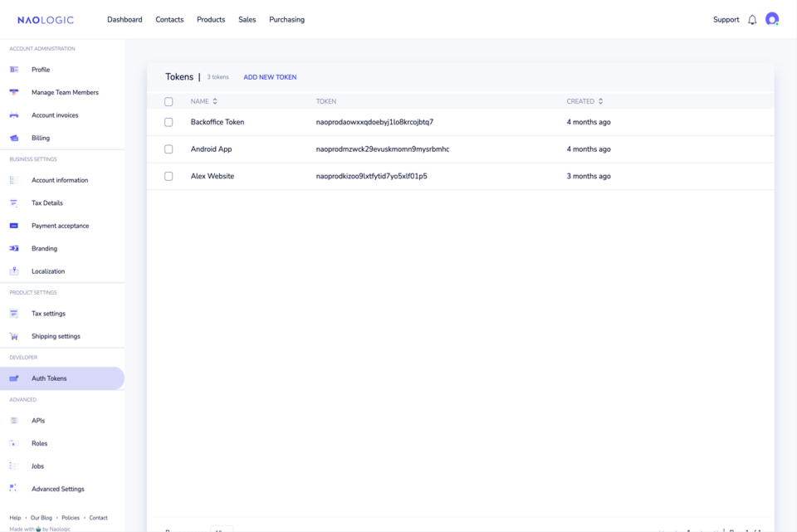Sort tokens using the NAME sort arrows
797x532 pixels.
(215, 101)
